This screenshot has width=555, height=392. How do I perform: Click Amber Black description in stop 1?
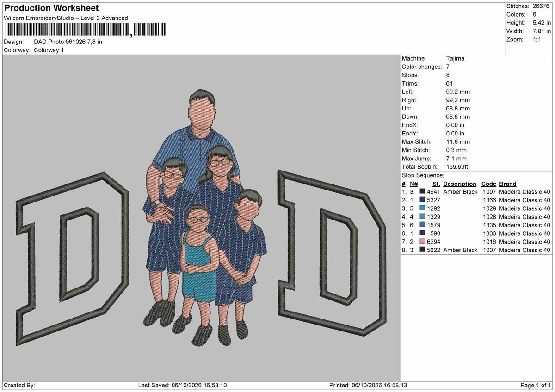point(460,192)
